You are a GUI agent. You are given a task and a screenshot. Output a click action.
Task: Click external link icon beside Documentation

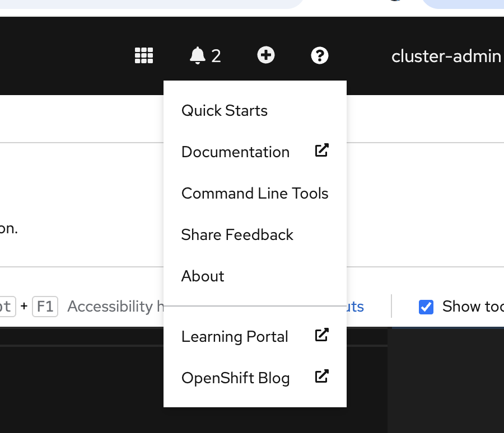click(x=321, y=150)
